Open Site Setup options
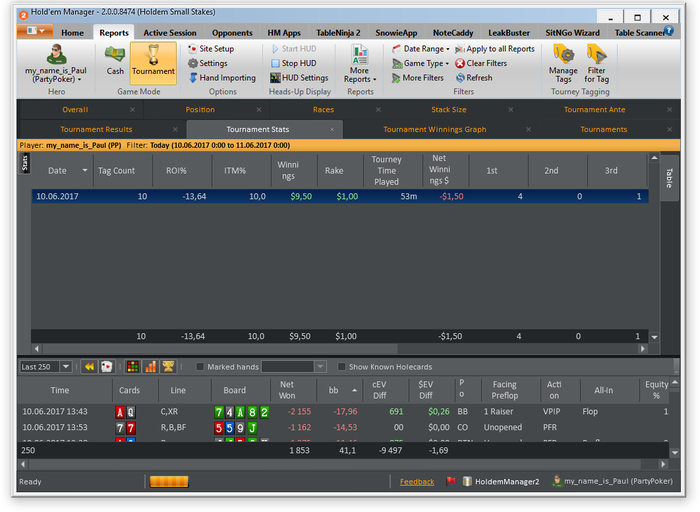Viewport: 700px width, 512px height. point(211,49)
